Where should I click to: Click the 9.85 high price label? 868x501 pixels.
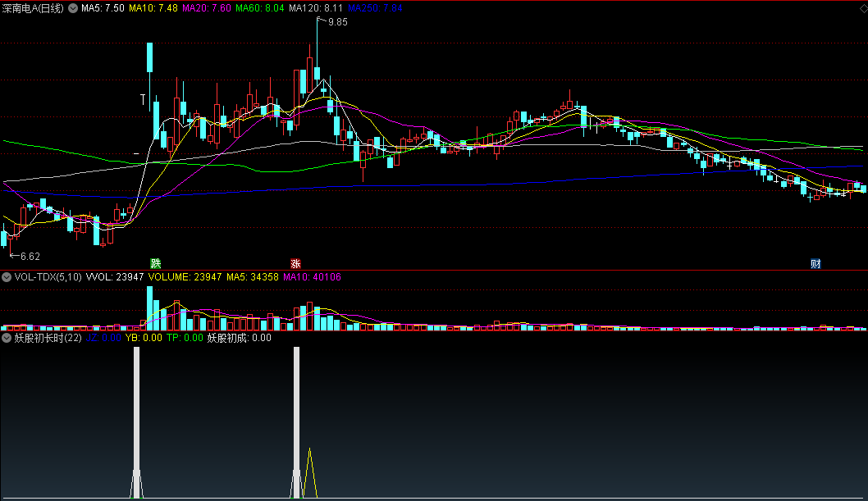coord(338,22)
